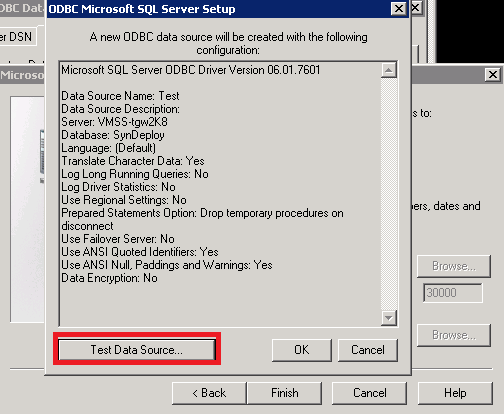The width and height of the screenshot is (504, 414).
Task: Open Help for the wizard
Action: pos(455,393)
